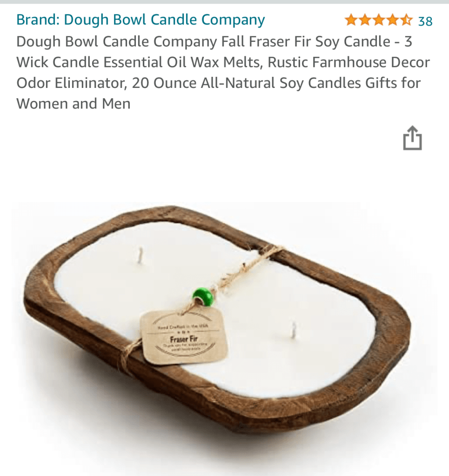This screenshot has width=449, height=476.
Task: Click the right candle wick in photo
Action: (294, 331)
